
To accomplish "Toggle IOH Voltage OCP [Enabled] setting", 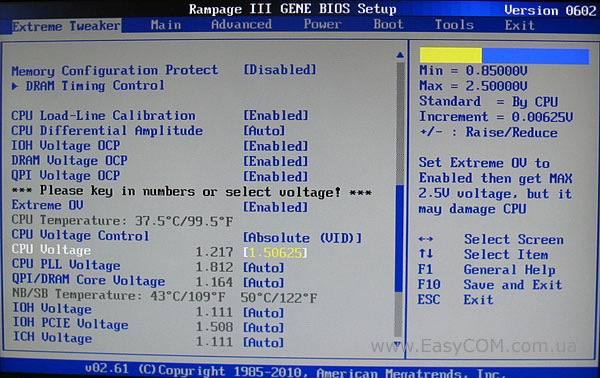I will (x=276, y=146).
